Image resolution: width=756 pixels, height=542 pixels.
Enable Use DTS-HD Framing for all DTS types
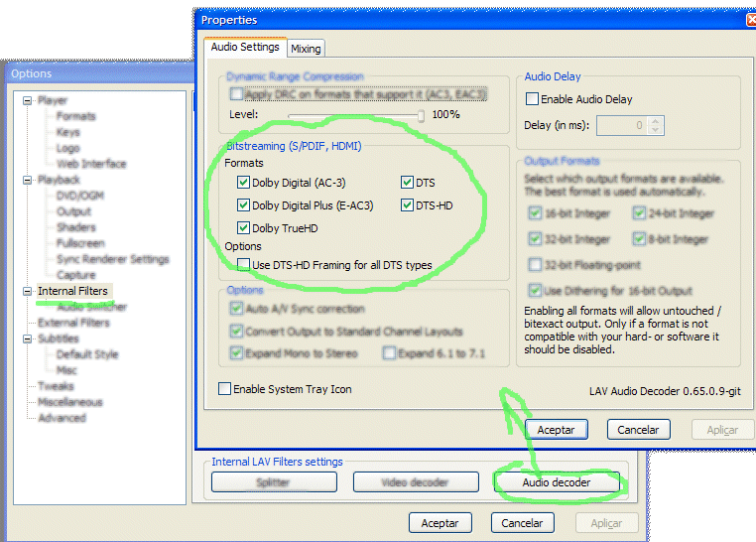click(243, 265)
